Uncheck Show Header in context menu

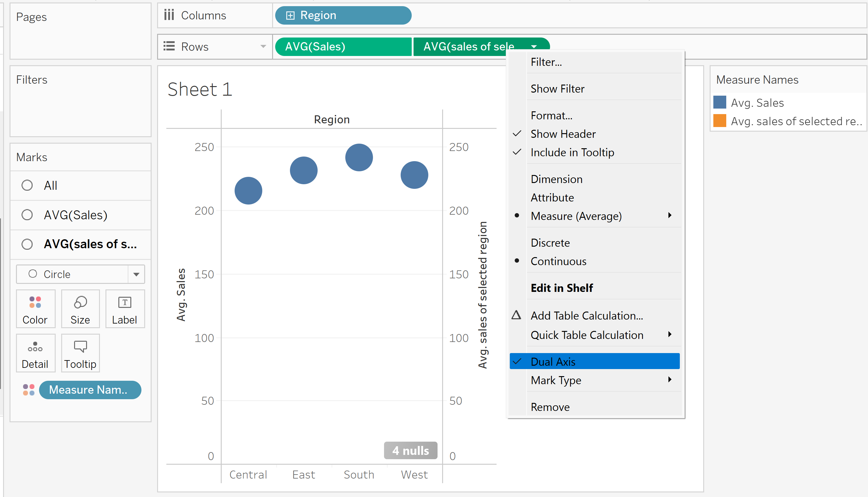click(x=563, y=134)
